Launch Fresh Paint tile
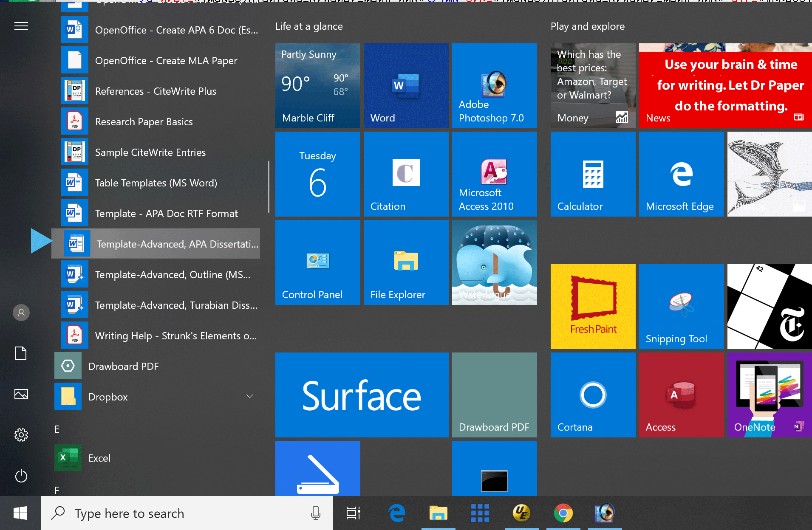This screenshot has width=812, height=530. pos(593,307)
